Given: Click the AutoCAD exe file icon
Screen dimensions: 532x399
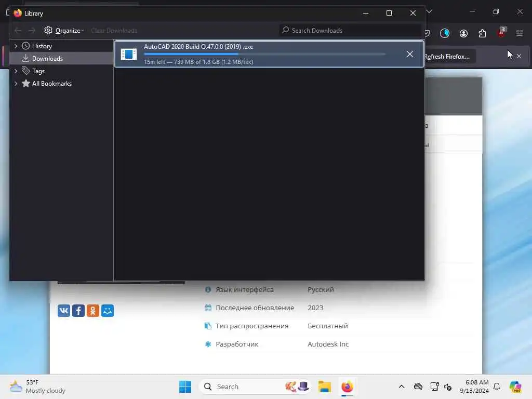Looking at the screenshot, I should pyautogui.click(x=129, y=54).
